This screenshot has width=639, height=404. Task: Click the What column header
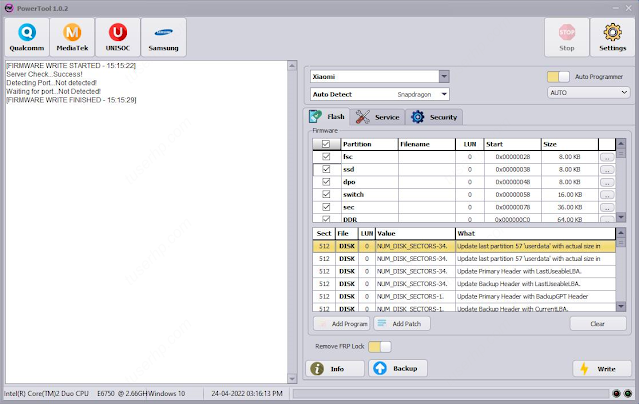coord(535,233)
